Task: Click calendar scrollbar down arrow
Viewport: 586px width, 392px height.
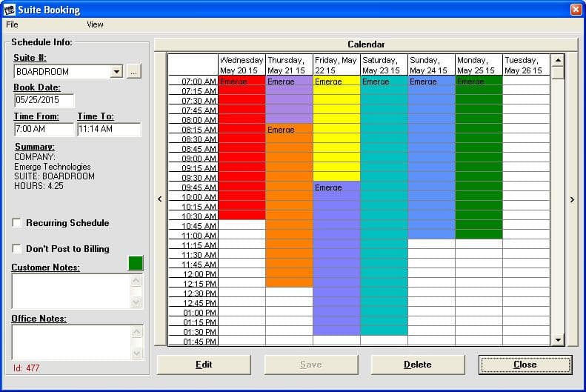Action: click(558, 339)
